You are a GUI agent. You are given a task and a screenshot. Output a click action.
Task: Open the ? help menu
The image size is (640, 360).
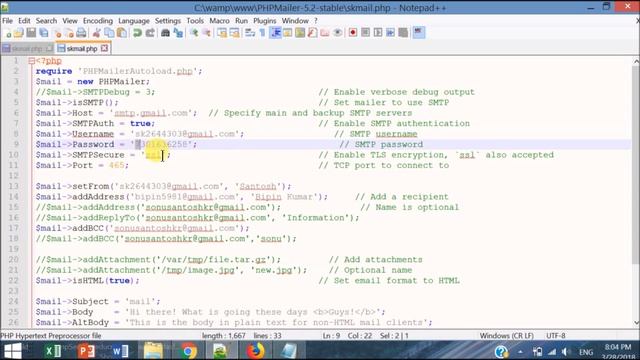click(316, 21)
